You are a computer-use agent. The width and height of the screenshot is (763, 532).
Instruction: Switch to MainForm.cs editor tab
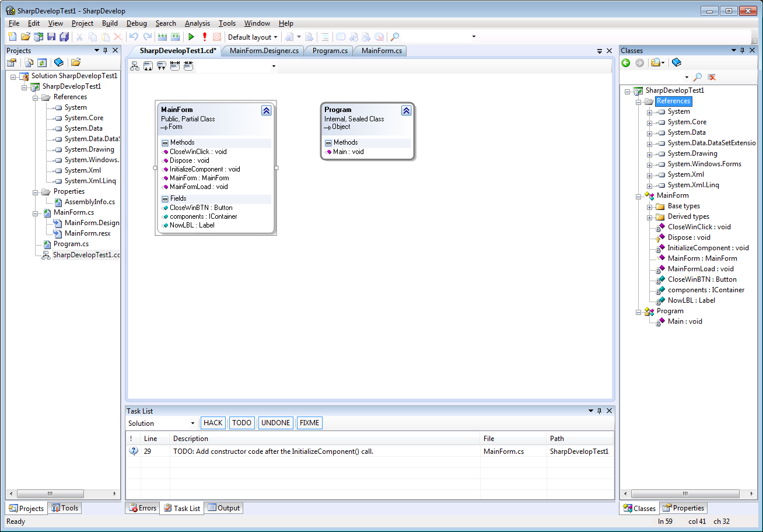pyautogui.click(x=381, y=51)
